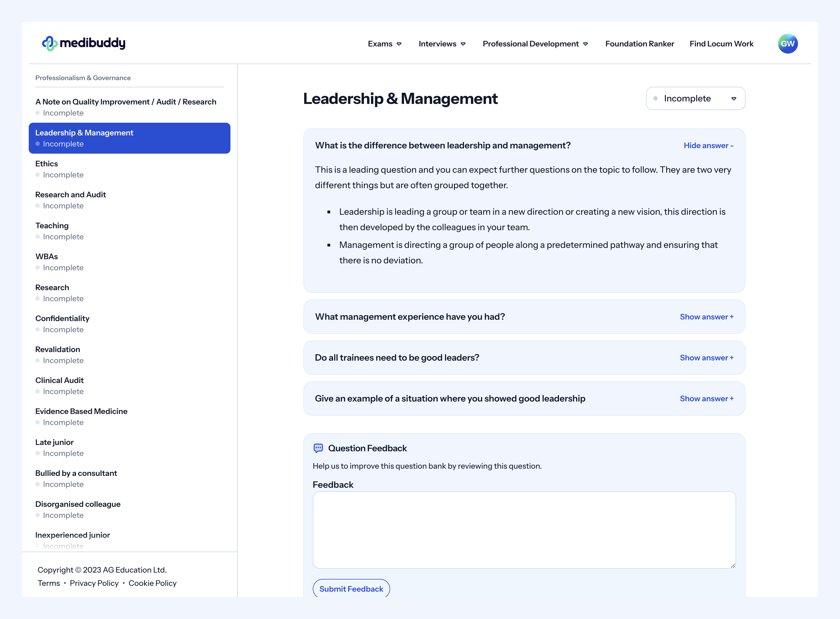Open the Foundation Ranker menu item

tap(640, 44)
